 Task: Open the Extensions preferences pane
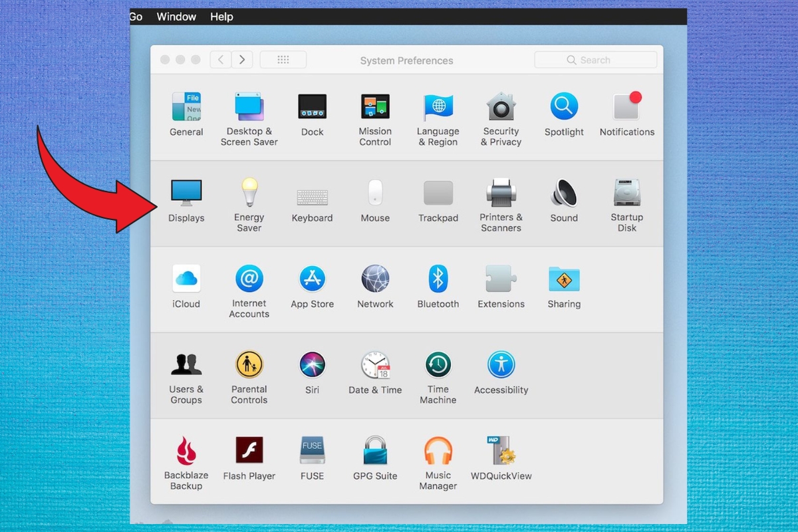[501, 287]
